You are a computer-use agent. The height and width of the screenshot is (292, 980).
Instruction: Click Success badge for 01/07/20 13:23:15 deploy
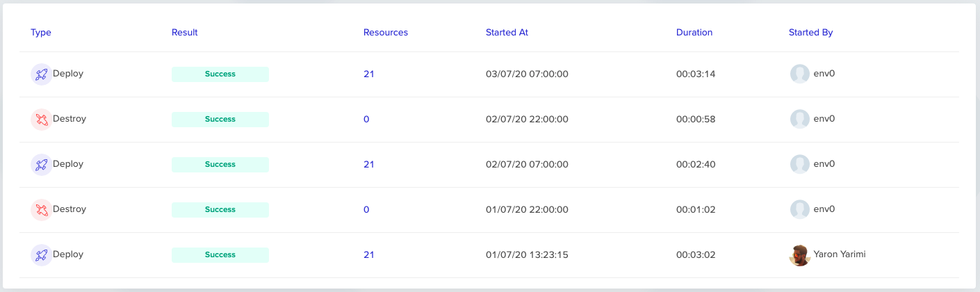220,255
